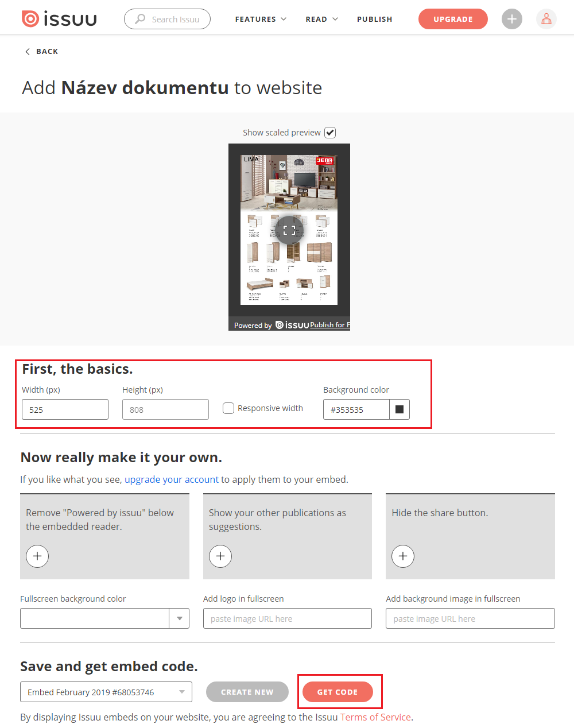
Task: Open the Embed February 2019 dropdown
Action: point(106,692)
